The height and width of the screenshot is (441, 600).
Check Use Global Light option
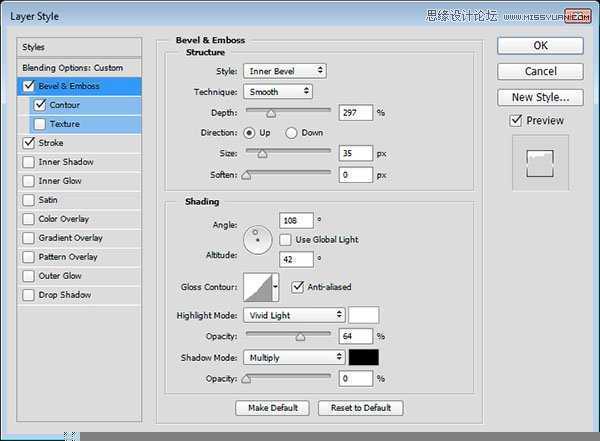click(285, 240)
